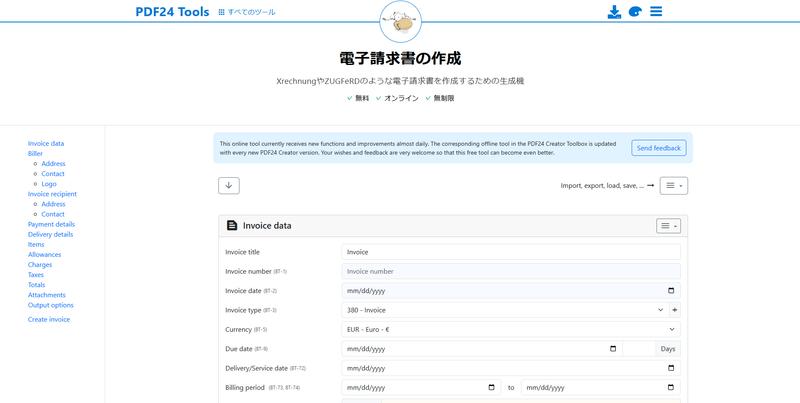Go to Contact under Biller

(53, 174)
